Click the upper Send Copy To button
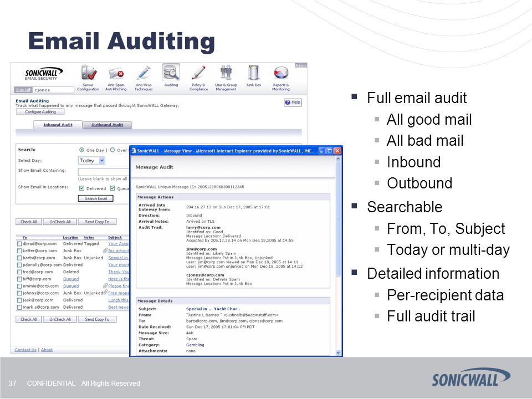532x399 pixels. click(x=97, y=222)
